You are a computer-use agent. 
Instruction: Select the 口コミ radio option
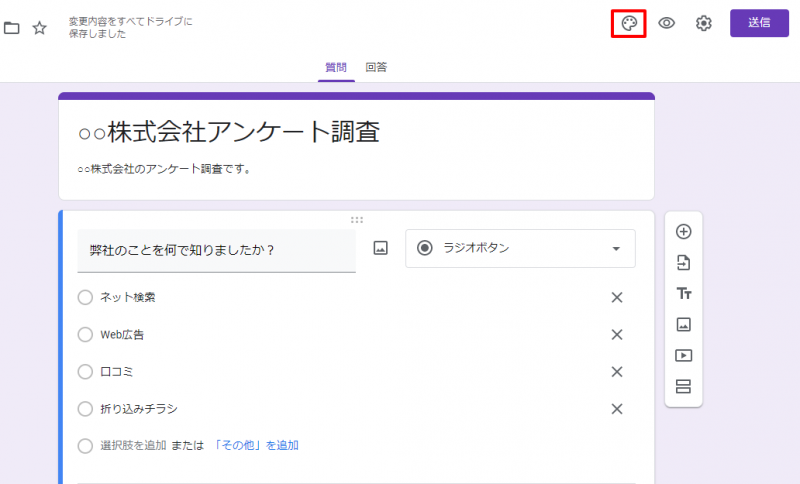point(85,371)
